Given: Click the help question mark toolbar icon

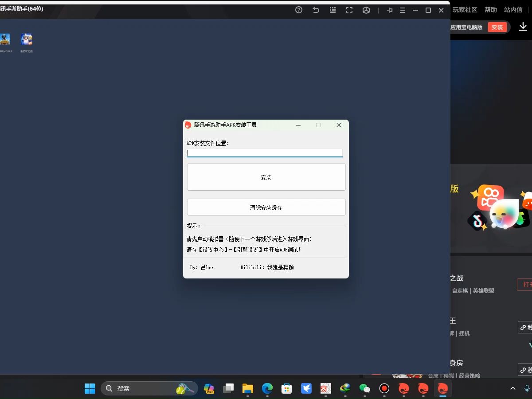Looking at the screenshot, I should [x=298, y=10].
